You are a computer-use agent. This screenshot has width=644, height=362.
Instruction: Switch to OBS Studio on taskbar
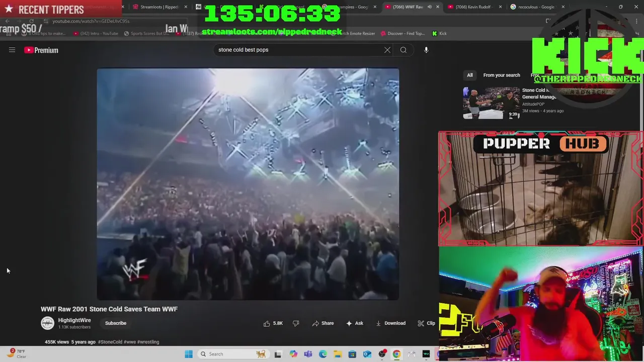[x=382, y=354]
